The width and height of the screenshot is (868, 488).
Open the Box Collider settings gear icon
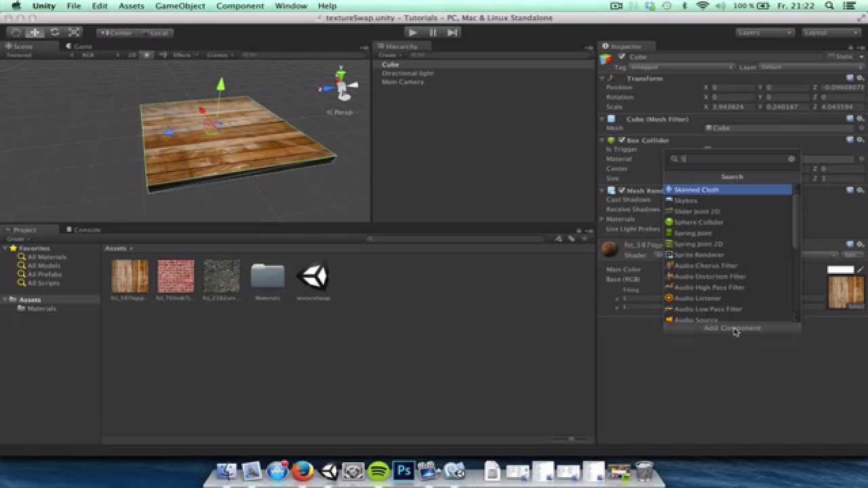pos(860,140)
